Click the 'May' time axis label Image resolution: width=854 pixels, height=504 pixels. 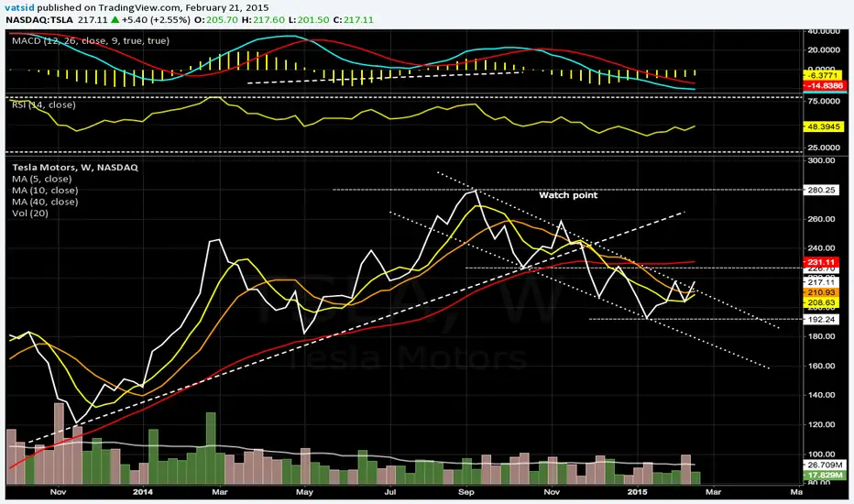tap(304, 491)
